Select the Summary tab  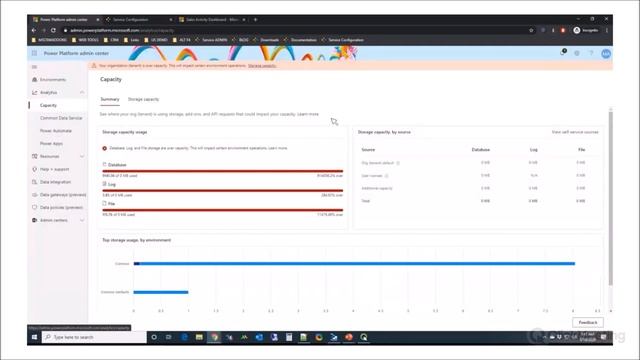tap(110, 99)
